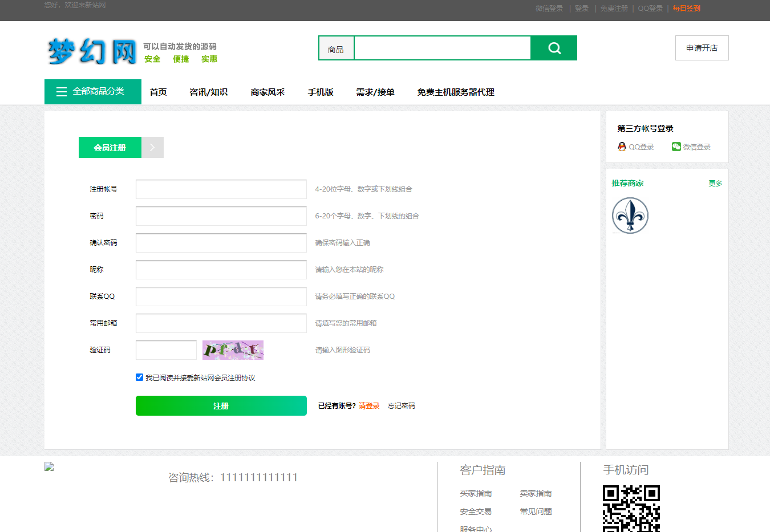Select the 手机版 nav item
This screenshot has width=770, height=532.
pyautogui.click(x=321, y=92)
